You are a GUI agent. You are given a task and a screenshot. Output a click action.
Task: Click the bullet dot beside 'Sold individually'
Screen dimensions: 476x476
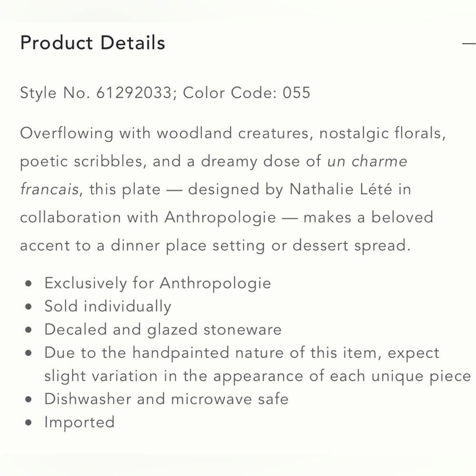coord(30,307)
